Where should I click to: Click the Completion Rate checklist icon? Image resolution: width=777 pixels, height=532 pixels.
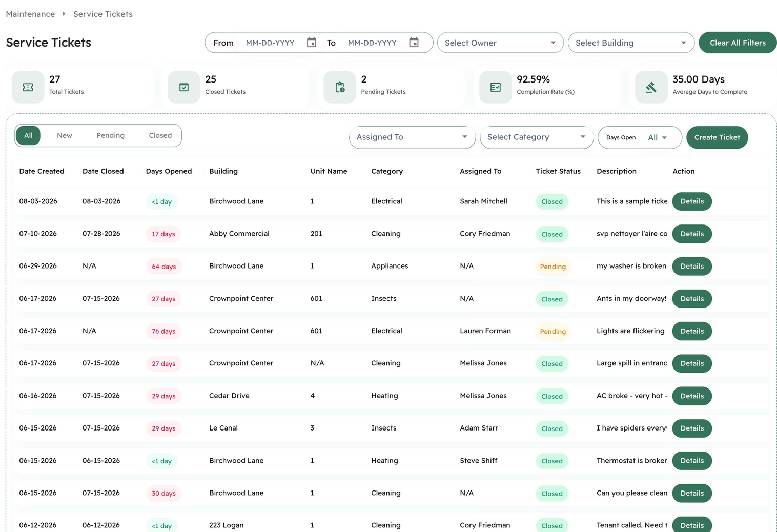[x=496, y=87]
